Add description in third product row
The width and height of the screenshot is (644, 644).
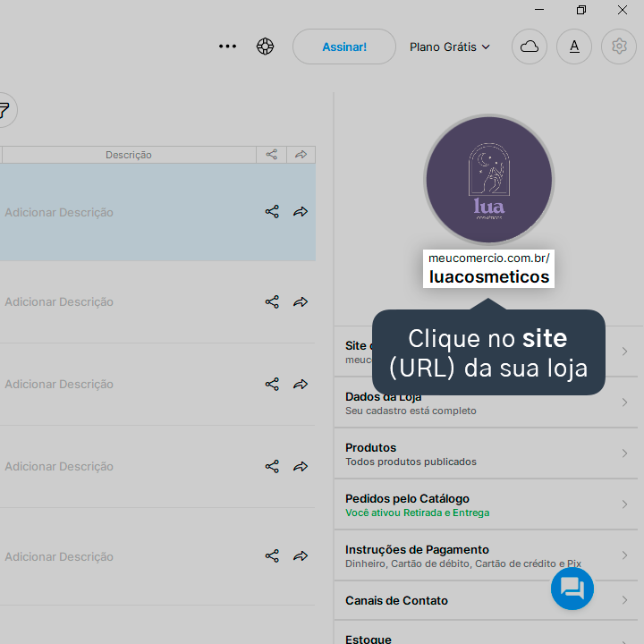[59, 384]
